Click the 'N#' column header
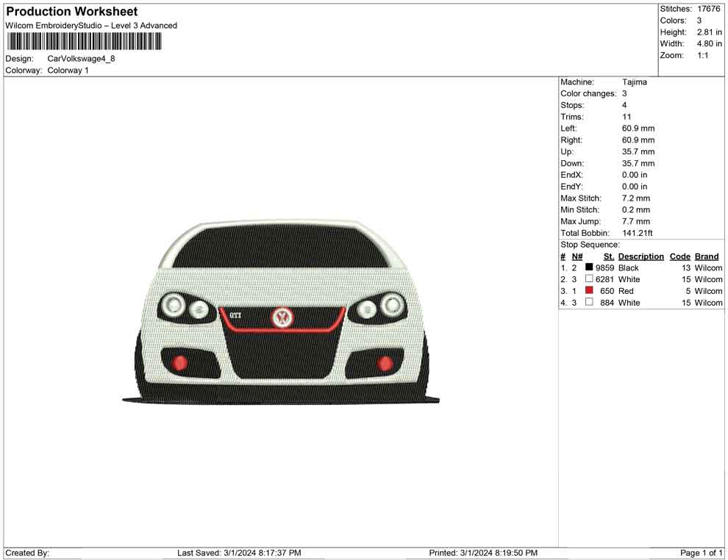Image resolution: width=728 pixels, height=560 pixels. (x=577, y=256)
